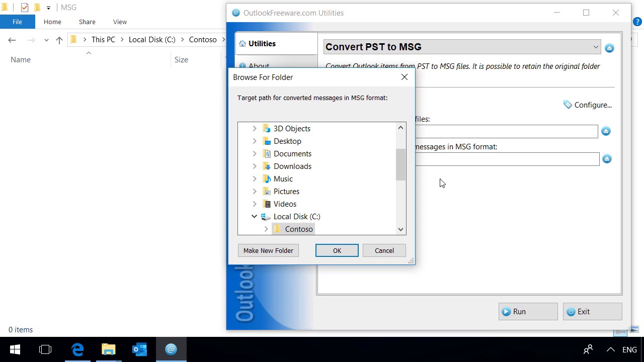Expand the Contoso tree node
Image resolution: width=644 pixels, height=362 pixels.
266,229
